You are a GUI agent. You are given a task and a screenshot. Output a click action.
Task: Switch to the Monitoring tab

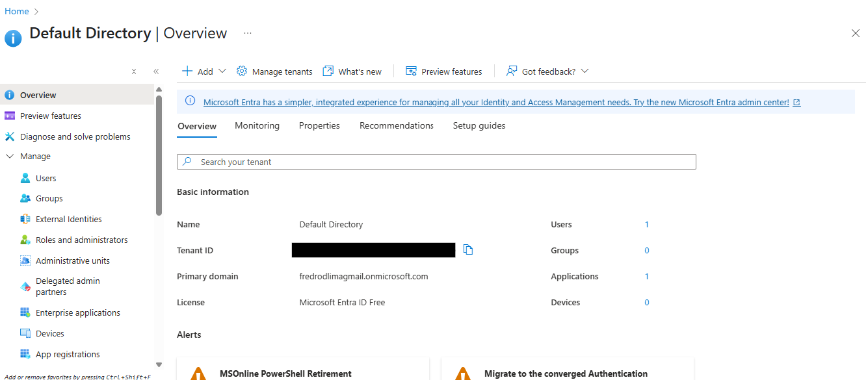257,125
